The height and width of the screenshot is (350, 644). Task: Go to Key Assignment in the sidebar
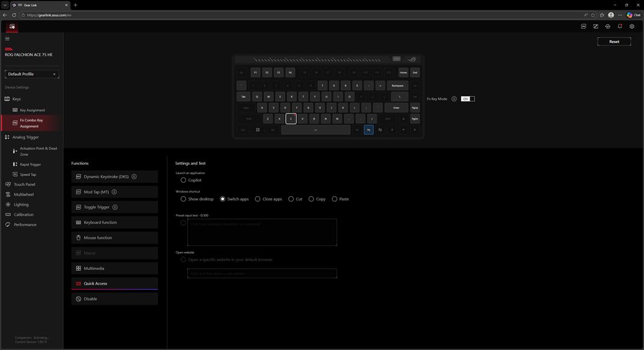(32, 110)
